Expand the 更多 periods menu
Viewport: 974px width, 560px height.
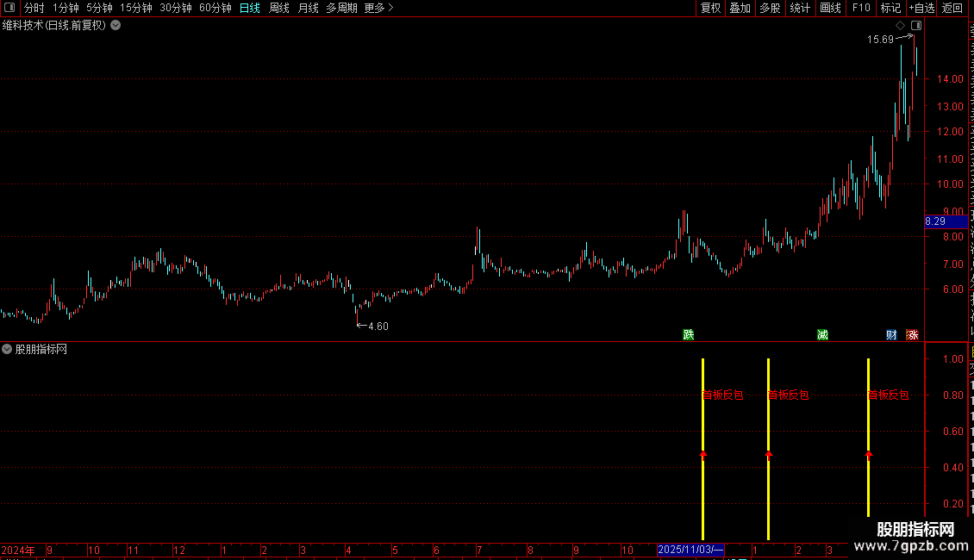click(379, 8)
